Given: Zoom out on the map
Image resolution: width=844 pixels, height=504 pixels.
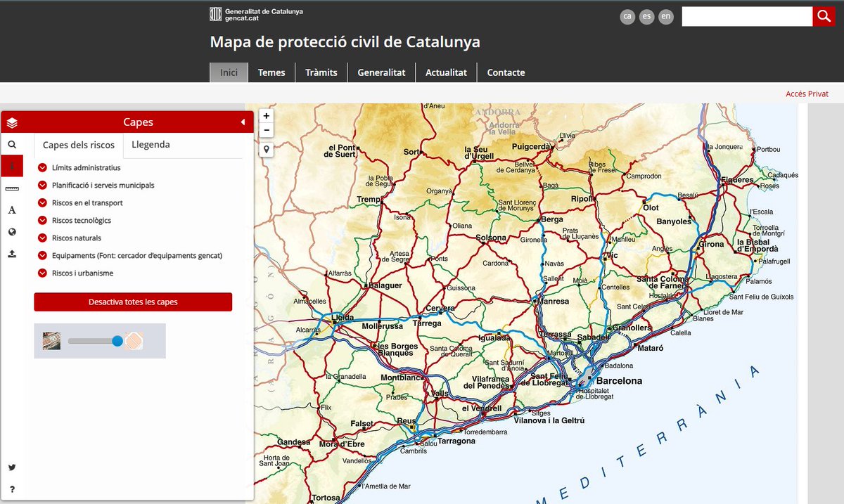Looking at the screenshot, I should (267, 130).
